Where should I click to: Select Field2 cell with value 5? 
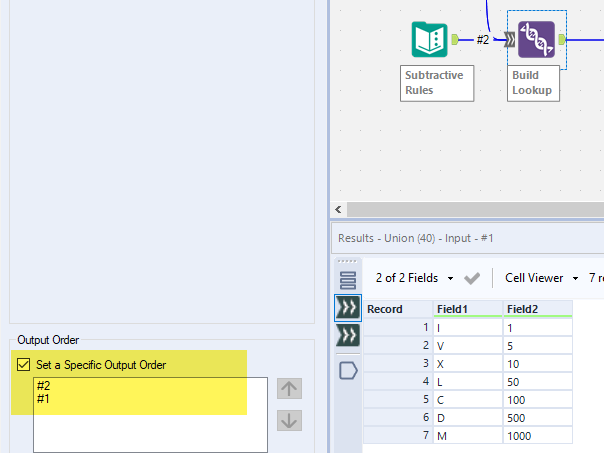click(538, 346)
